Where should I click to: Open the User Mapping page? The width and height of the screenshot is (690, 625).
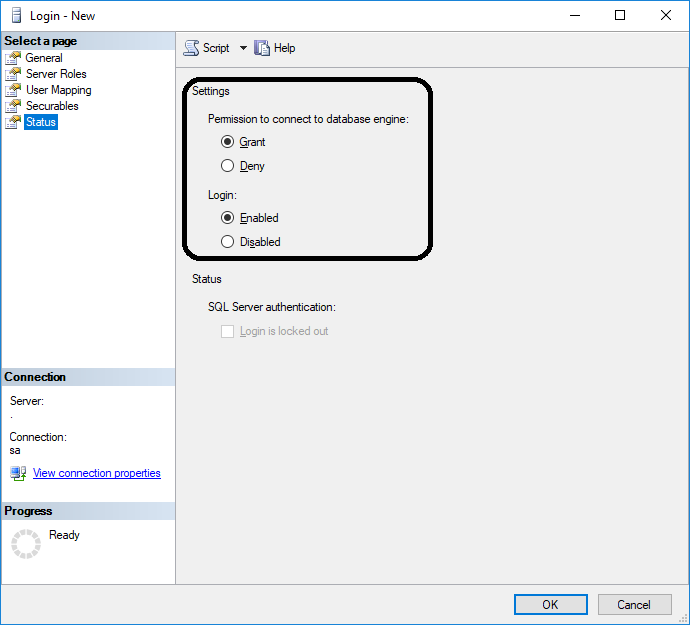pyautogui.click(x=59, y=90)
